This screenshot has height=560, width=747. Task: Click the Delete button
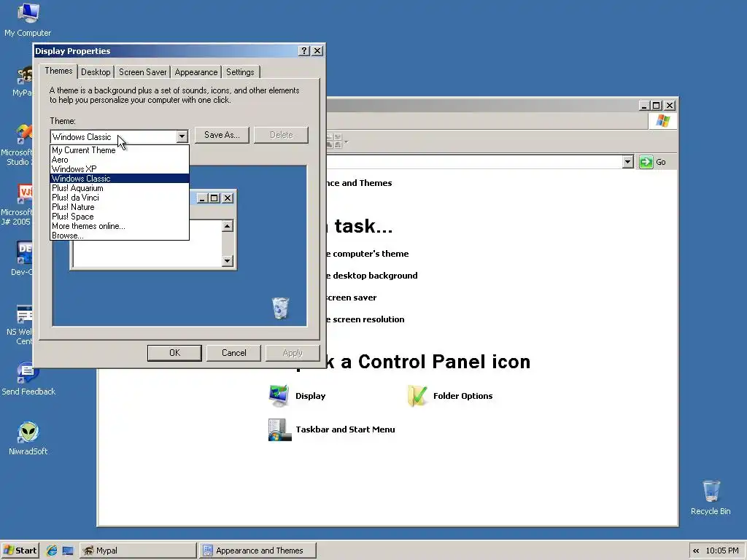pos(281,135)
